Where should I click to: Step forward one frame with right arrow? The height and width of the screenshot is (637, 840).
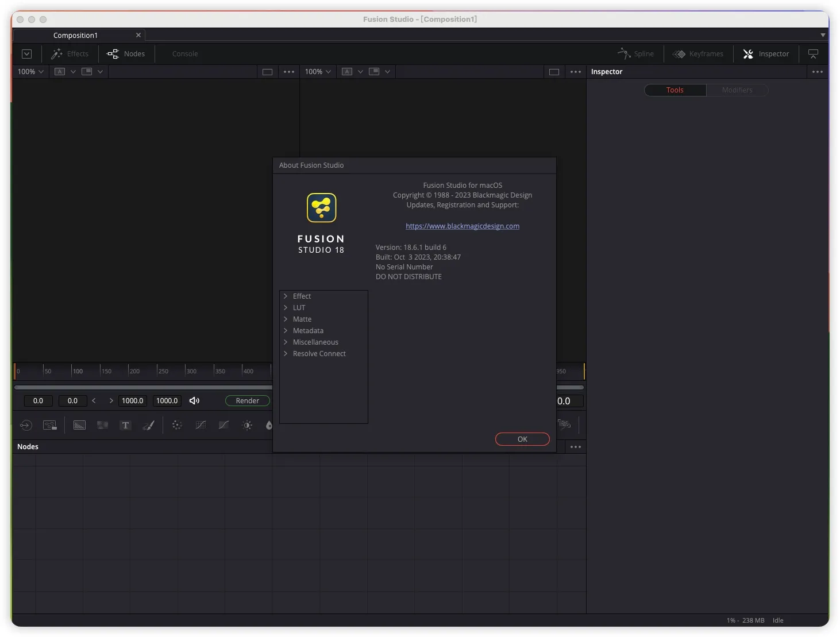(111, 401)
